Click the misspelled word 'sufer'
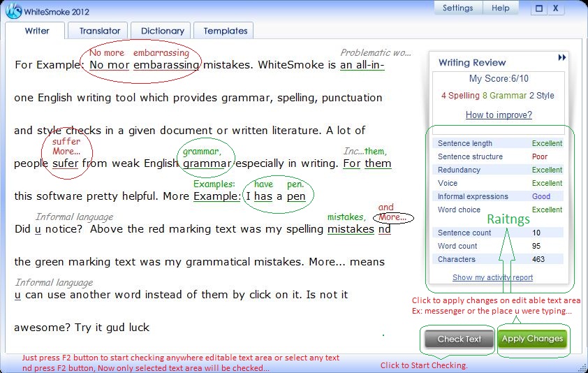Viewport: 588px width, 373px height. pos(65,163)
